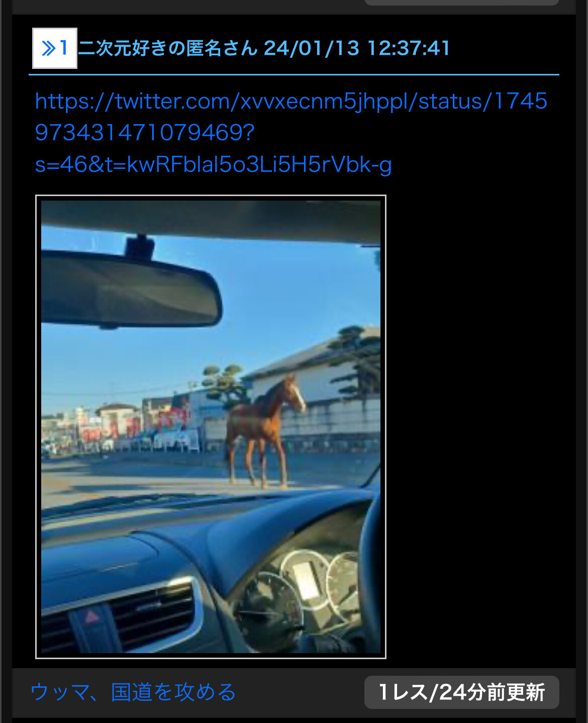Click the gray rounded badge at top edge

pyautogui.click(x=461, y=3)
